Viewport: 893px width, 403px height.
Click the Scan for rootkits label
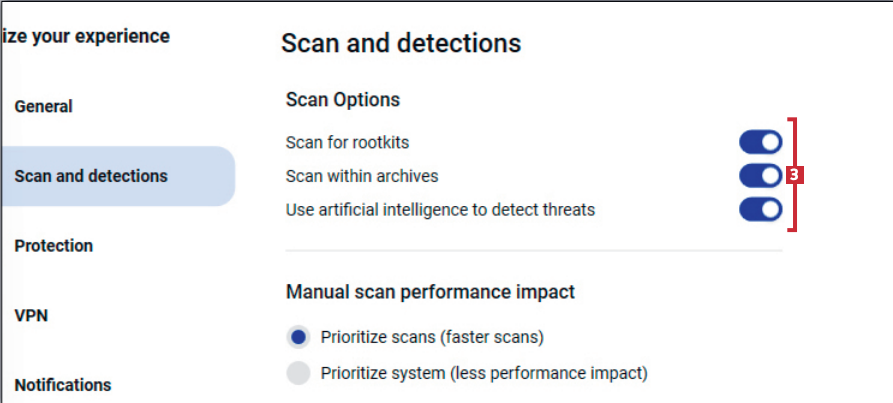(x=347, y=143)
